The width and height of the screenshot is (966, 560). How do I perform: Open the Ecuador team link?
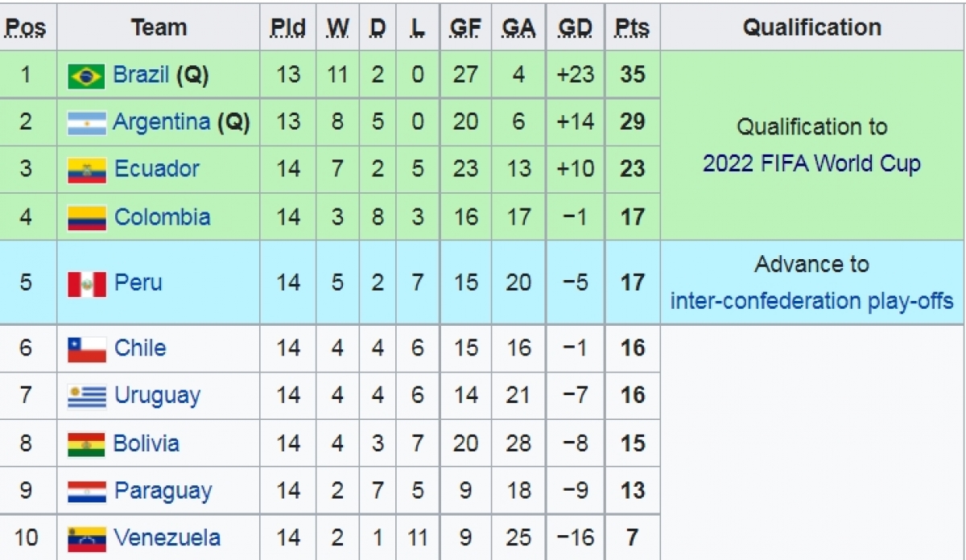click(157, 169)
